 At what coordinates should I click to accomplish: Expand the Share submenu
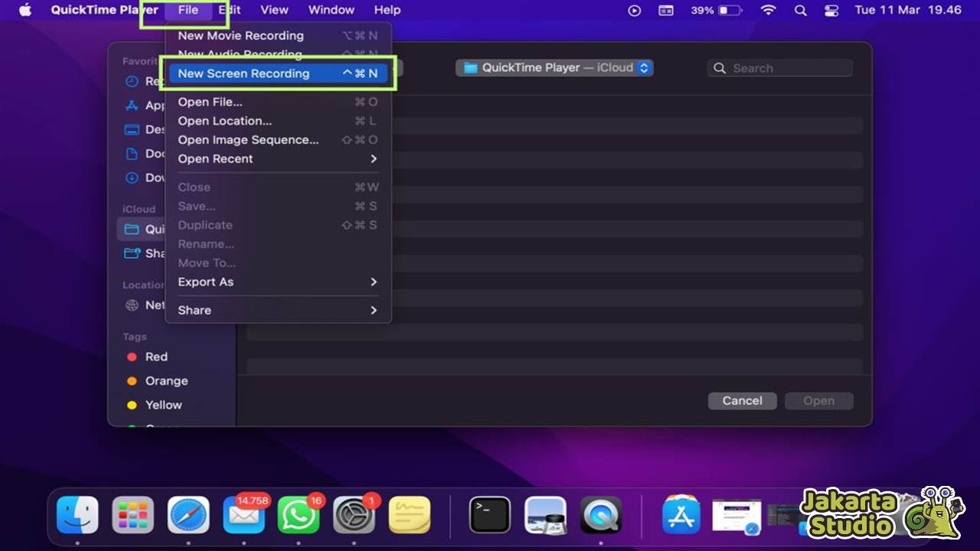tap(194, 310)
